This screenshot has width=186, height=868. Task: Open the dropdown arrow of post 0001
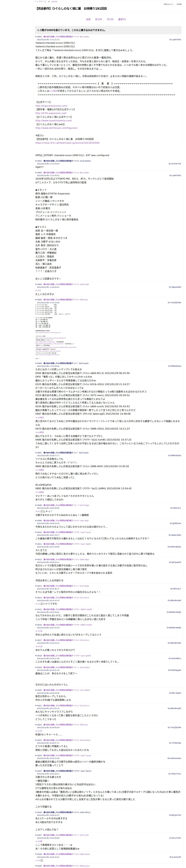(x=36, y=37)
